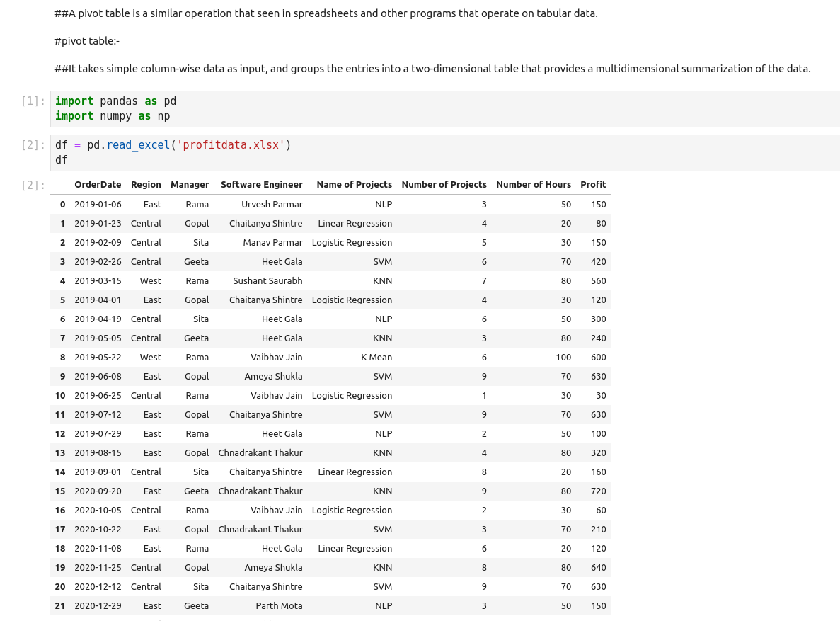Screen dimensions: 840x621
Task: Click row index 0 in the table
Action: click(x=63, y=205)
